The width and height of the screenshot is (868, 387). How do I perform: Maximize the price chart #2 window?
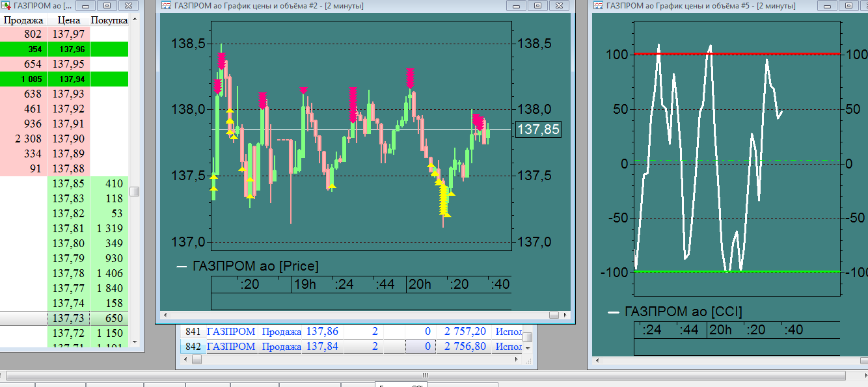[538, 6]
